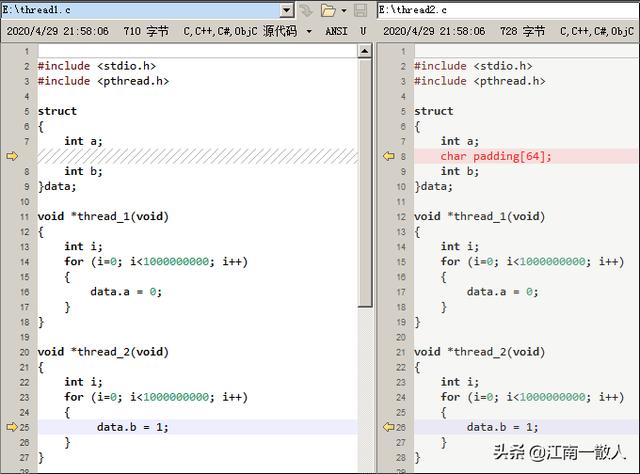The width and height of the screenshot is (640, 474).
Task: Open the folder icon's file picker
Action: [x=328, y=10]
